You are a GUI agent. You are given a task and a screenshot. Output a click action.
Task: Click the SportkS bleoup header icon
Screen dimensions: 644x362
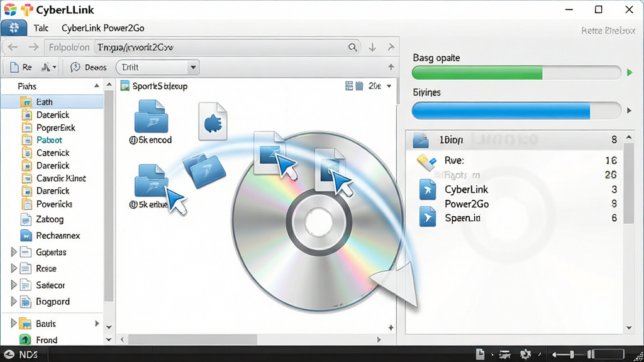point(125,85)
